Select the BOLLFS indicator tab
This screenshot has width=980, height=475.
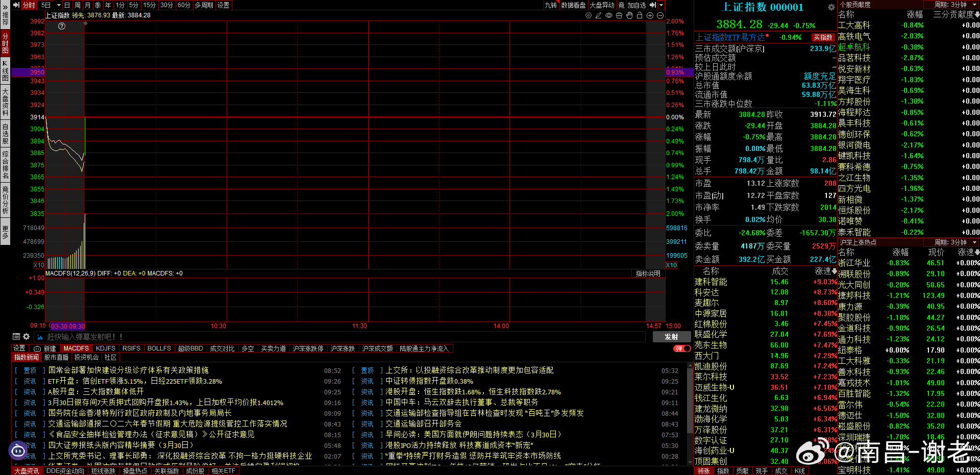[x=159, y=348]
